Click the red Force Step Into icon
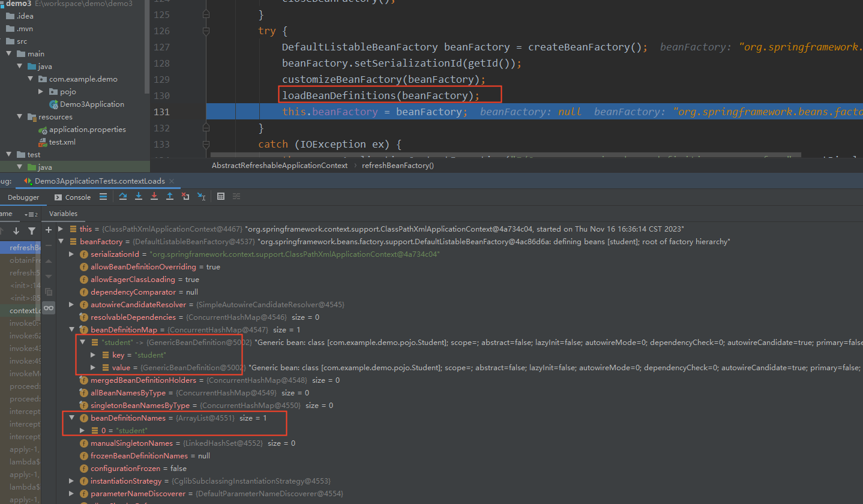The image size is (863, 504). (154, 196)
